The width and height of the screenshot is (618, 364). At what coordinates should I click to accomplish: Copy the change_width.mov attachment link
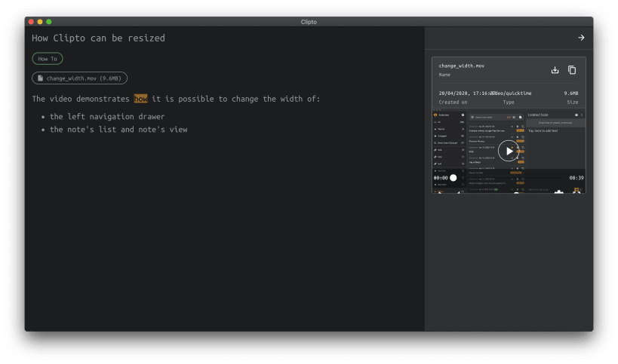[x=572, y=70]
